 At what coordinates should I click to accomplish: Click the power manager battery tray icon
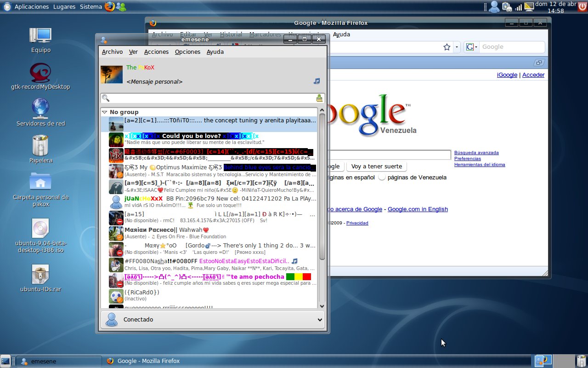(507, 6)
